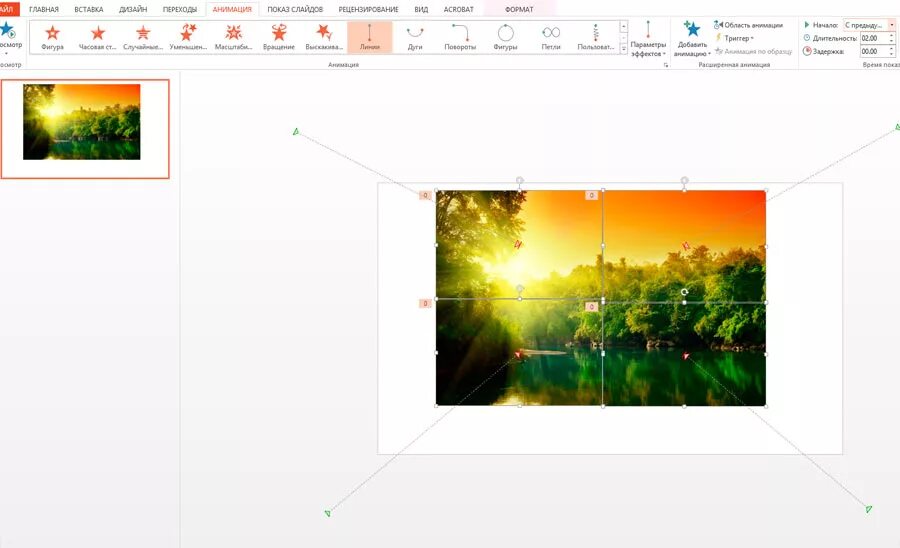Viewport: 900px width, 548px height.
Task: Switch to the ВСТАВКА tab
Action: click(x=89, y=10)
